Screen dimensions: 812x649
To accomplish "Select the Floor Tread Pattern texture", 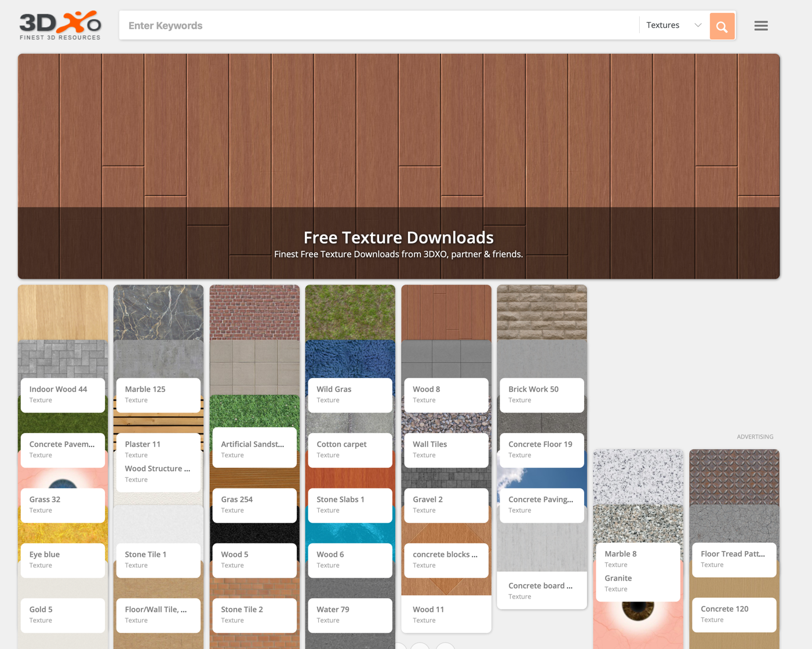I will 734,559.
